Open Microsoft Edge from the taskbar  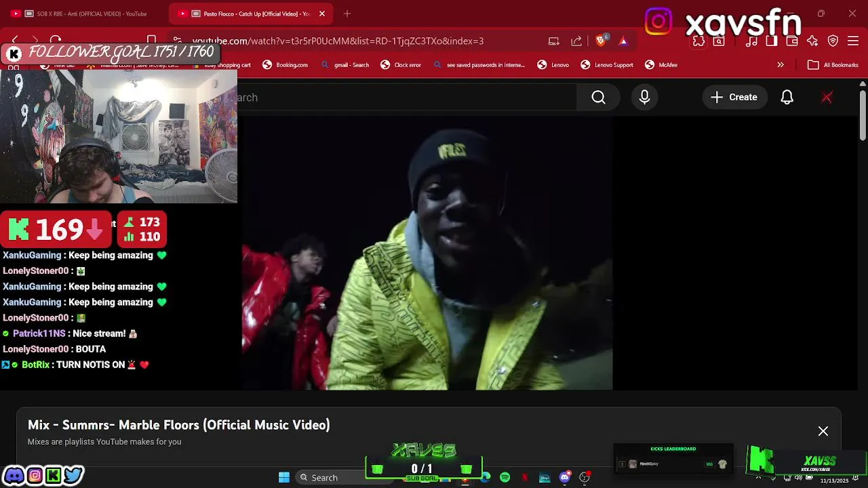pos(486,477)
